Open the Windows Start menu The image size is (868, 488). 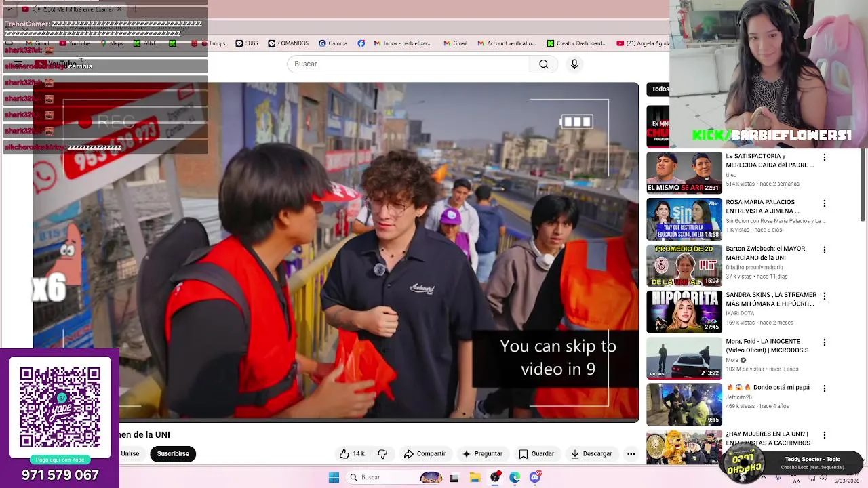[x=334, y=477]
